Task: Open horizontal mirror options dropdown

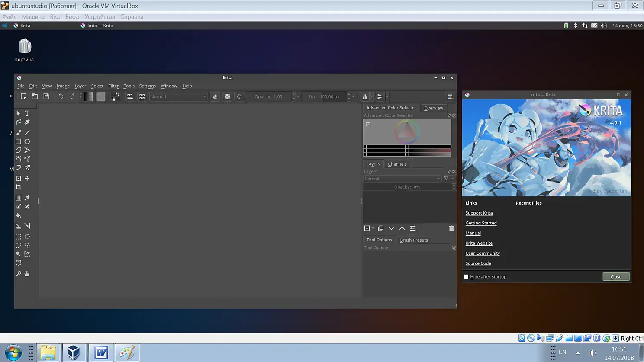Action: [372, 96]
